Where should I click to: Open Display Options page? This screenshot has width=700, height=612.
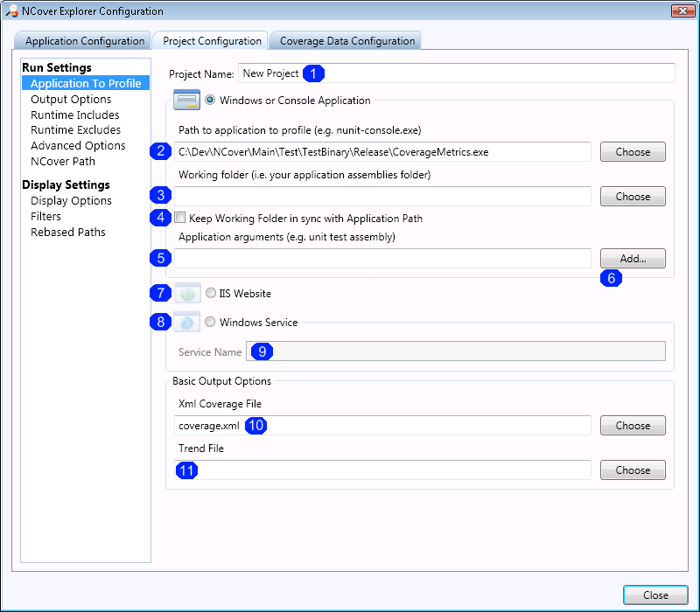tap(71, 201)
